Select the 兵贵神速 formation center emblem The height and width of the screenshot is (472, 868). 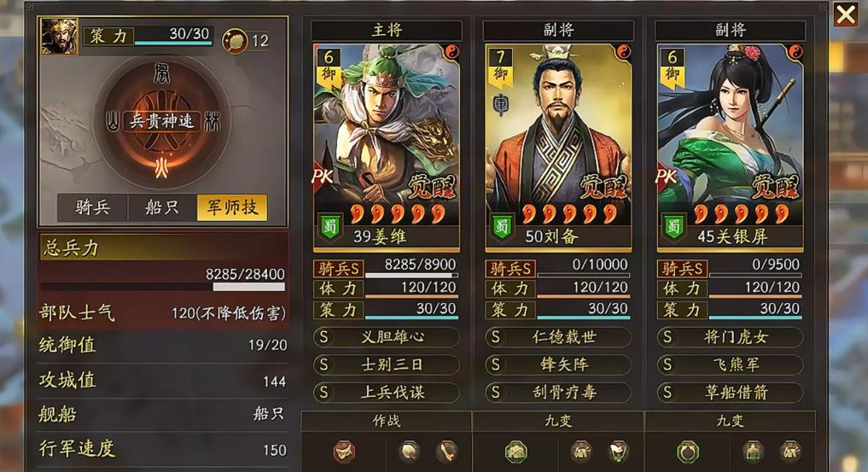tap(161, 120)
